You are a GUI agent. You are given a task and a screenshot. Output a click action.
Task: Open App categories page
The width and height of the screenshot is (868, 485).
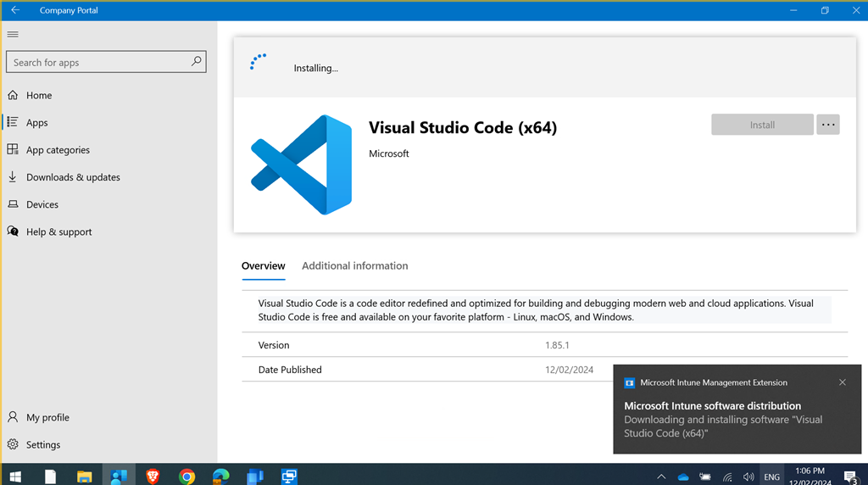(58, 150)
